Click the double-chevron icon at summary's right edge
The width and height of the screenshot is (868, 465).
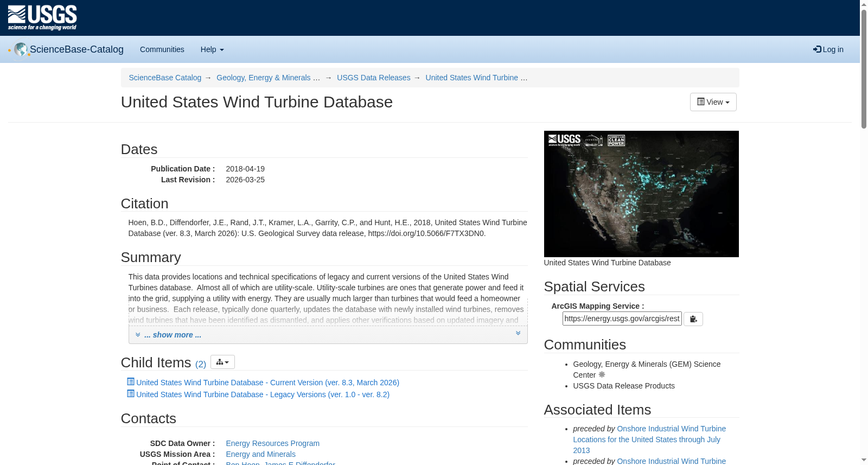click(518, 333)
